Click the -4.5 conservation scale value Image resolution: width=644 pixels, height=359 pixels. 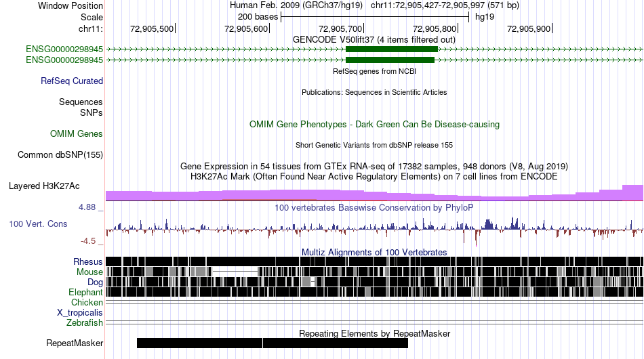click(x=88, y=241)
